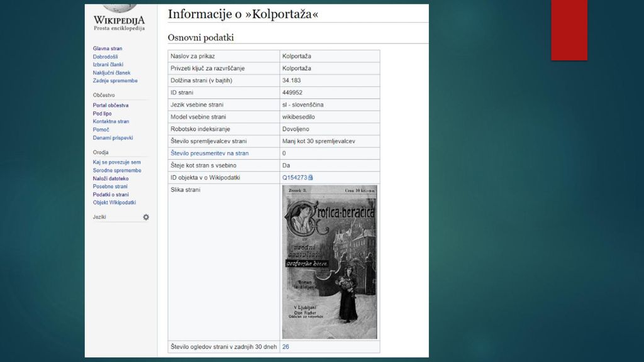This screenshot has width=644, height=362.
Task: Open Pomoč help link
Action: click(x=101, y=129)
